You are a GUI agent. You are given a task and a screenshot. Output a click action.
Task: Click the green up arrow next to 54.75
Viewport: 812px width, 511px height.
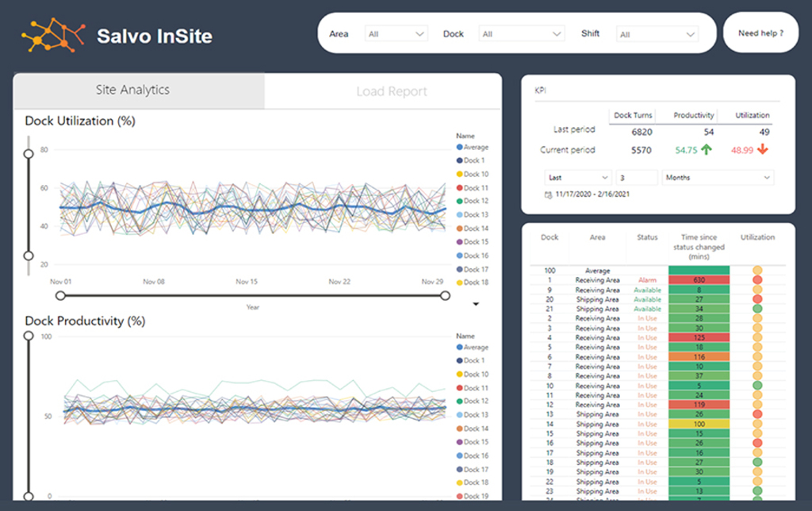707,149
